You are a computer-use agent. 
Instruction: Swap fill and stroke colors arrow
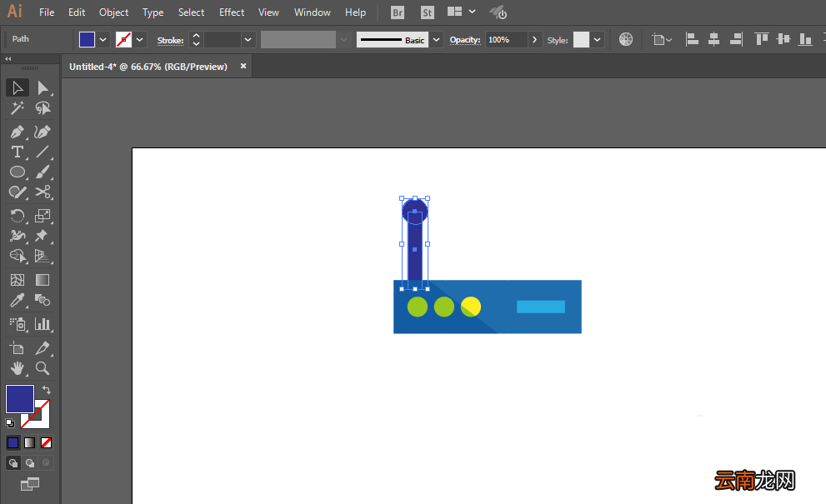[47, 390]
